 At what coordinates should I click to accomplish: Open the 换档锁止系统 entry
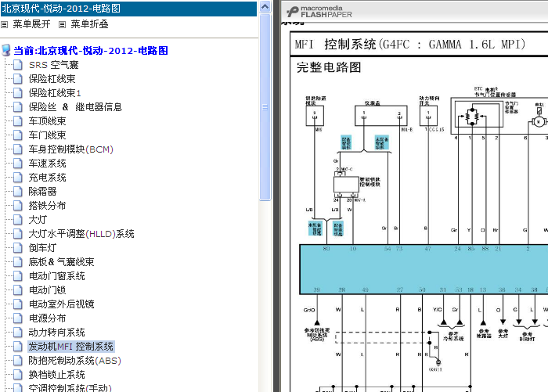56,375
